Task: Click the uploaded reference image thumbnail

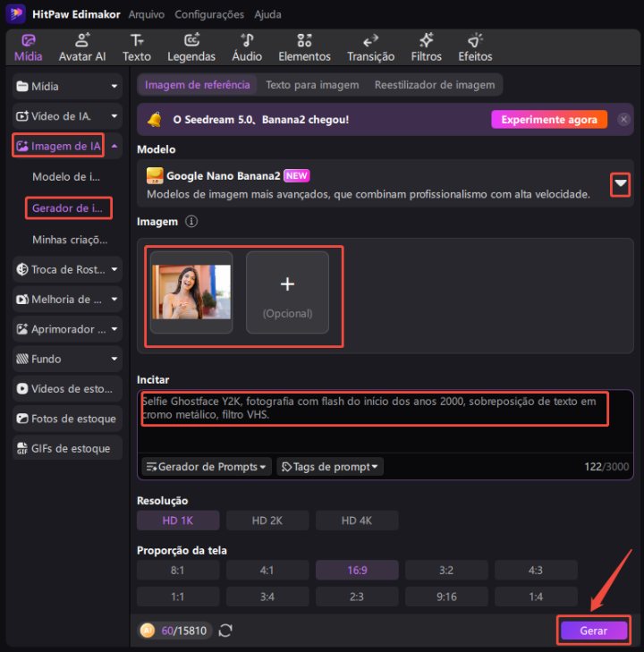Action: click(x=191, y=292)
